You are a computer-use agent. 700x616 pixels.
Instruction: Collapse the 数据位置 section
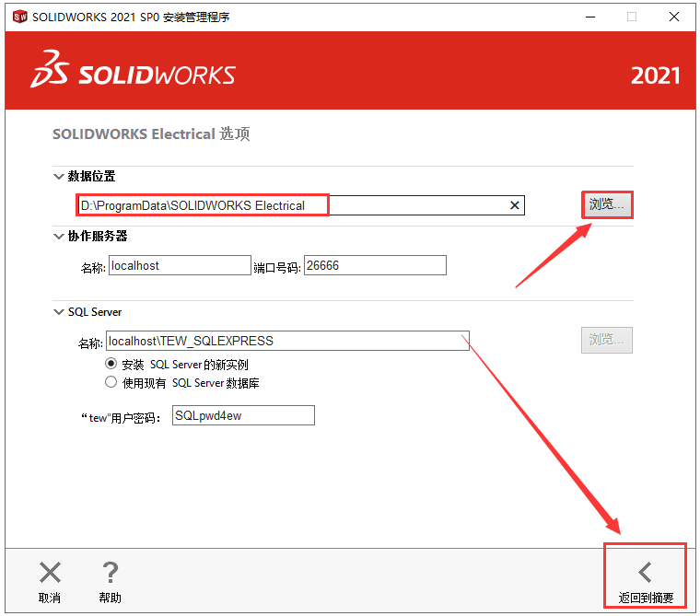(x=58, y=176)
